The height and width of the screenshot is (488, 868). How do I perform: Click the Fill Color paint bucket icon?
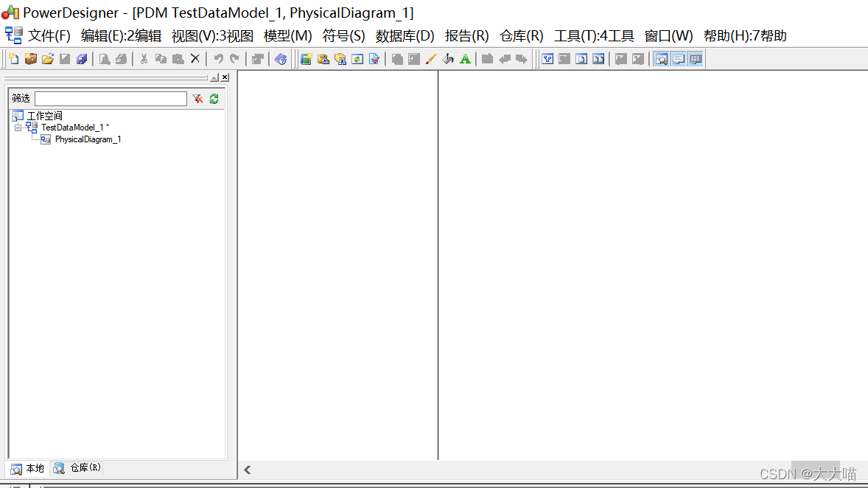(448, 59)
